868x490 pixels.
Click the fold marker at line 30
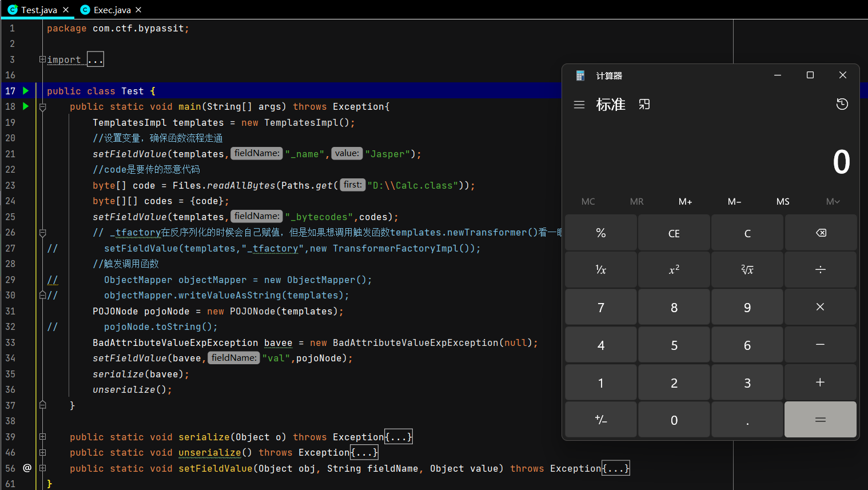[x=42, y=295]
